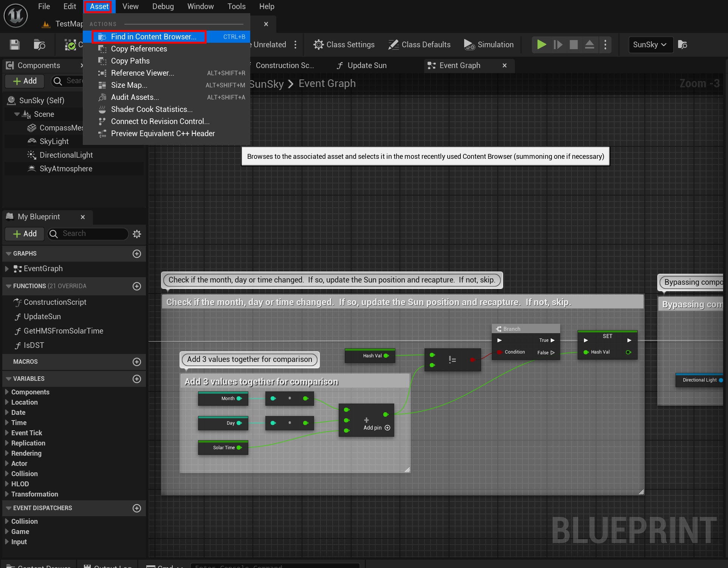Open Class Settings
The width and height of the screenshot is (728, 568).
(x=344, y=45)
